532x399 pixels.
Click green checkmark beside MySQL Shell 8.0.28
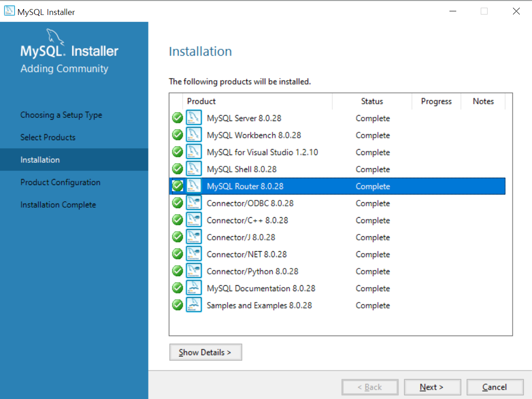point(177,169)
